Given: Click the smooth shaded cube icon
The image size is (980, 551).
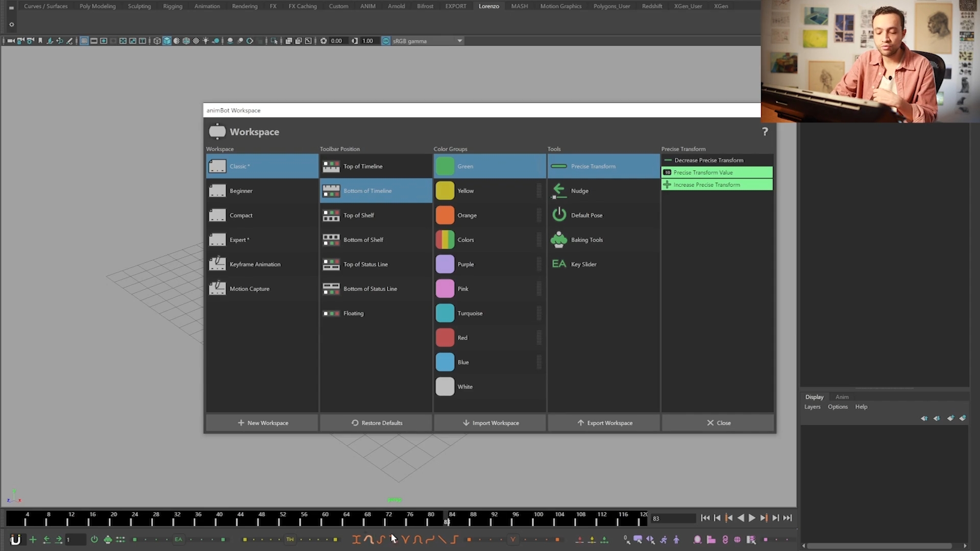Looking at the screenshot, I should (x=167, y=41).
